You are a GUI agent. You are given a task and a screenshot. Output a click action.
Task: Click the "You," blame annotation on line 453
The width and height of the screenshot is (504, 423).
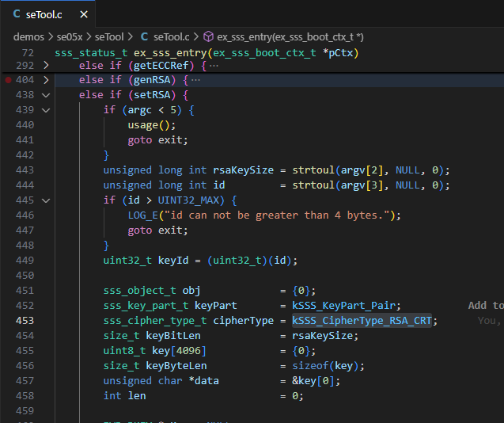click(489, 321)
